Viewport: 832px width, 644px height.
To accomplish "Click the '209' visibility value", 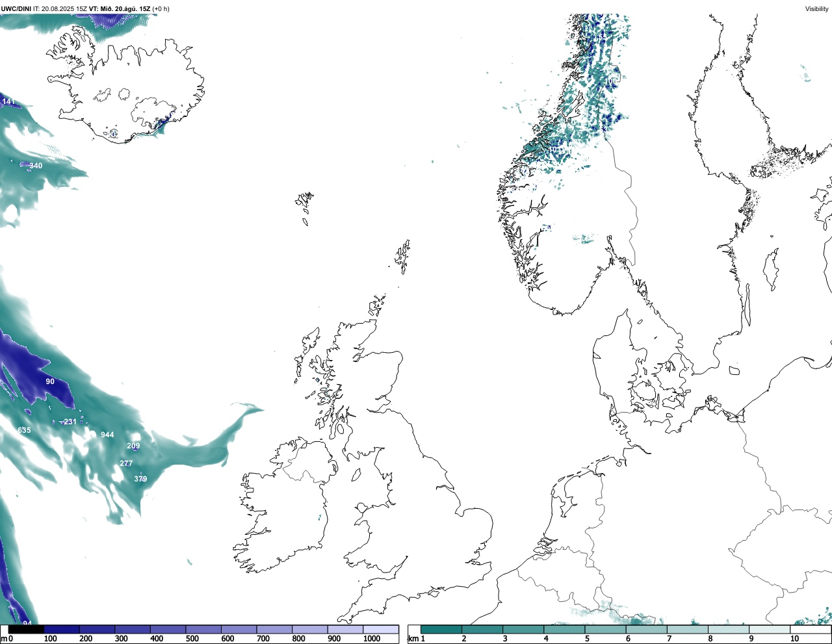I will click(133, 446).
